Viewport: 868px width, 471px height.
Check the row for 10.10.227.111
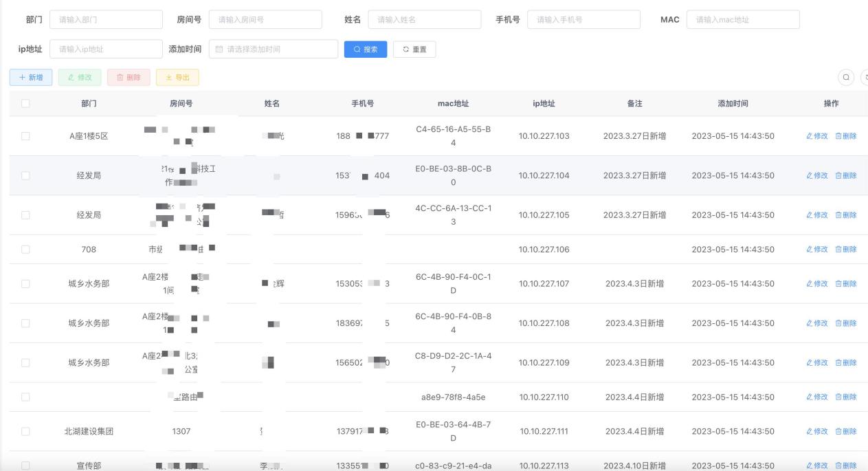pos(25,432)
